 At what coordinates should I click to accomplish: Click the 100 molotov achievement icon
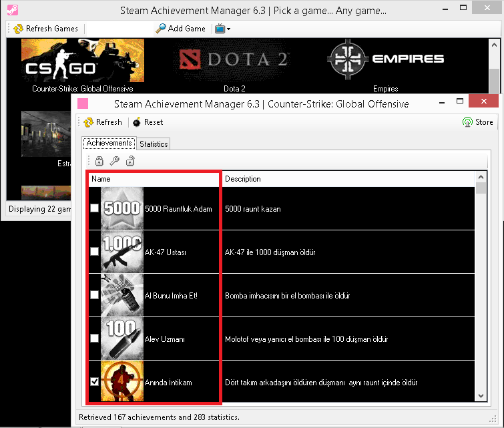pos(122,339)
